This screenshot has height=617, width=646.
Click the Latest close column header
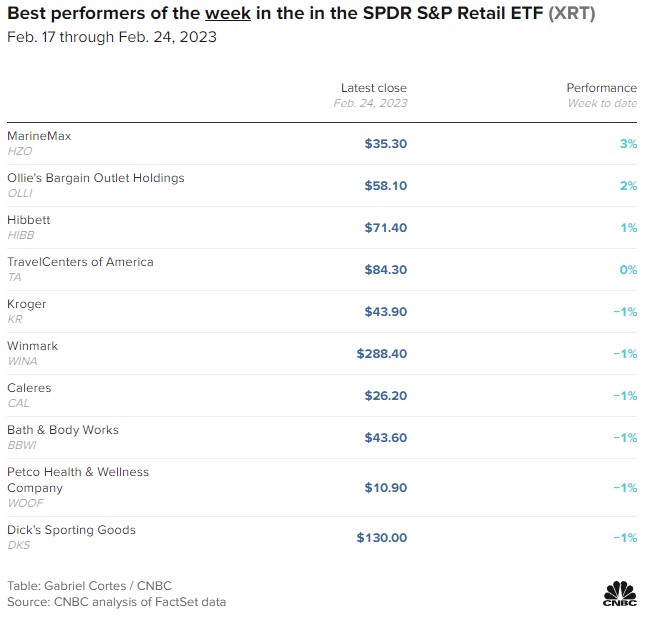coord(373,88)
